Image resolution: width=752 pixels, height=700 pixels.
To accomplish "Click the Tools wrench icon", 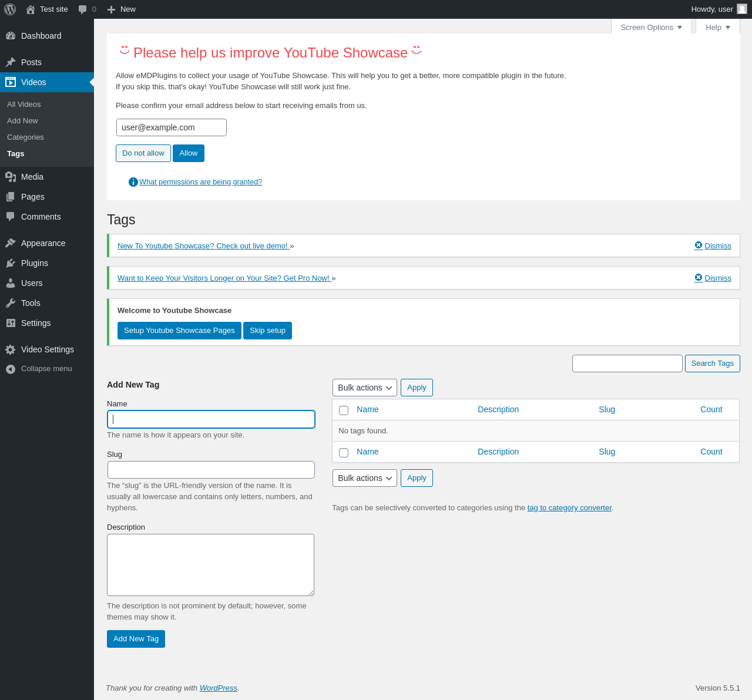I will pyautogui.click(x=11, y=303).
